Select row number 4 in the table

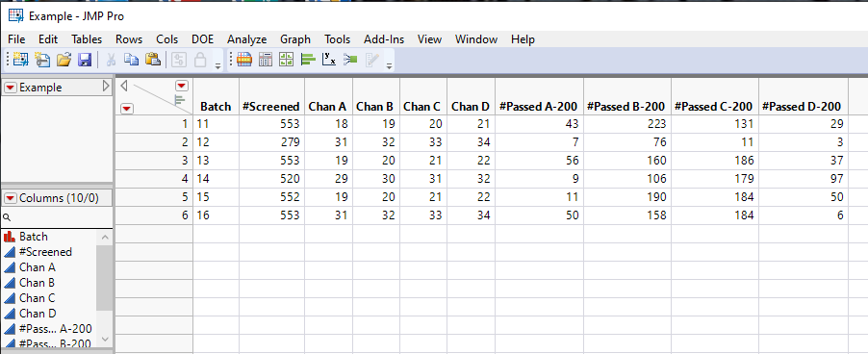(x=154, y=179)
